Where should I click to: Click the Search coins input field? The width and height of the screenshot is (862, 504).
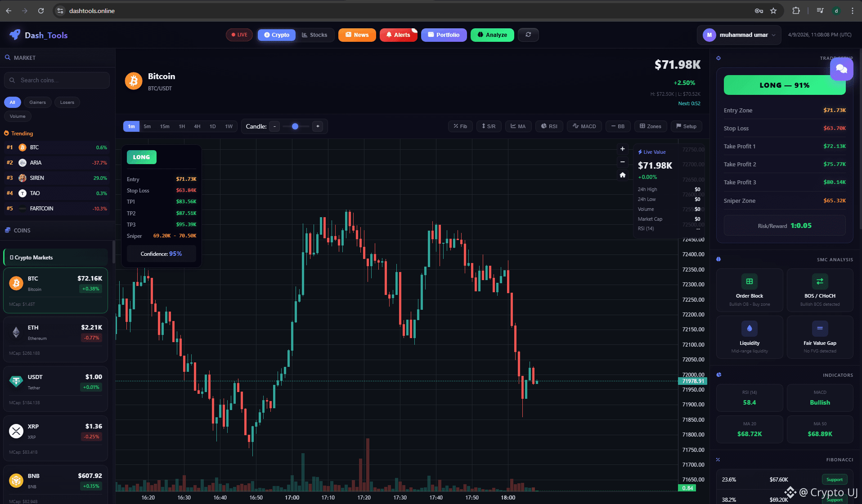click(57, 80)
